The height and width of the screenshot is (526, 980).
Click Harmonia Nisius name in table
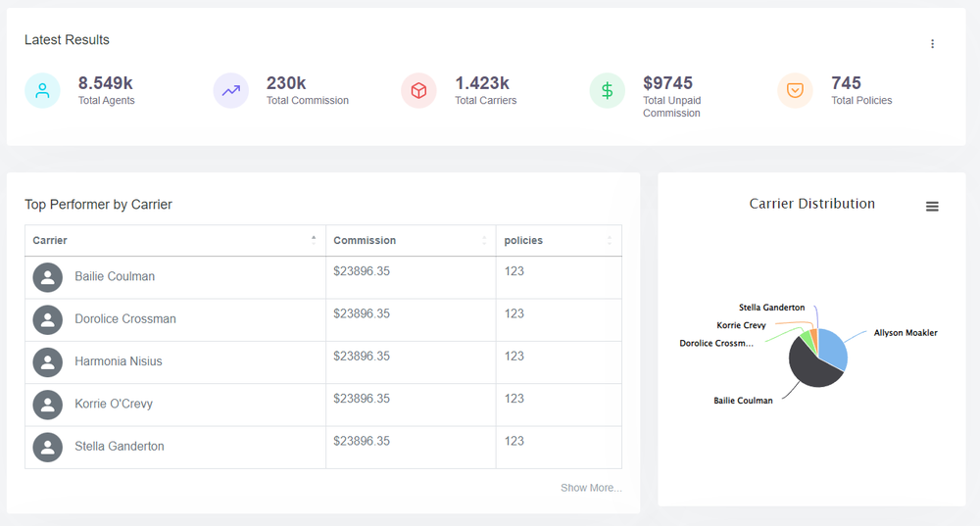click(119, 361)
